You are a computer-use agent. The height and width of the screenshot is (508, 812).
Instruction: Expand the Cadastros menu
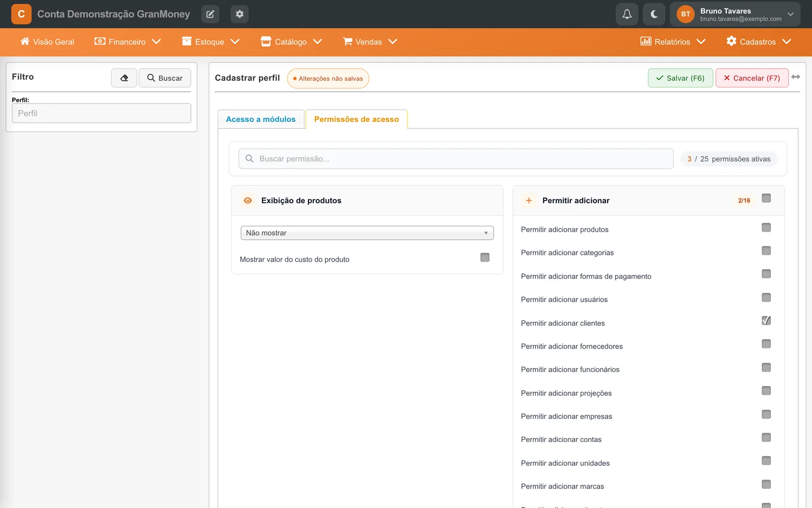pos(759,42)
